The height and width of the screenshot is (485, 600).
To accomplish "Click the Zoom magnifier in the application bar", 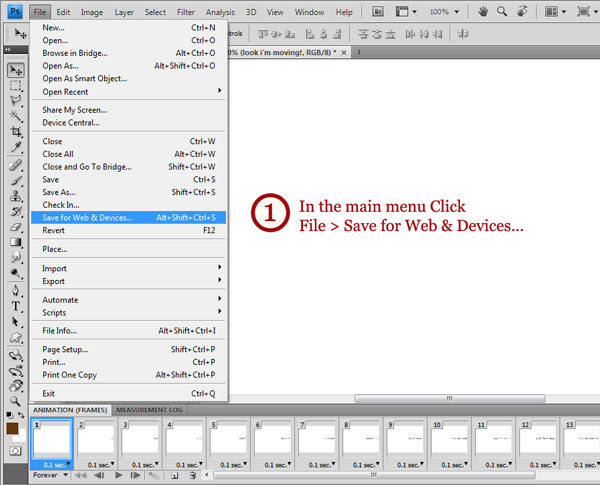I will pyautogui.click(x=502, y=11).
